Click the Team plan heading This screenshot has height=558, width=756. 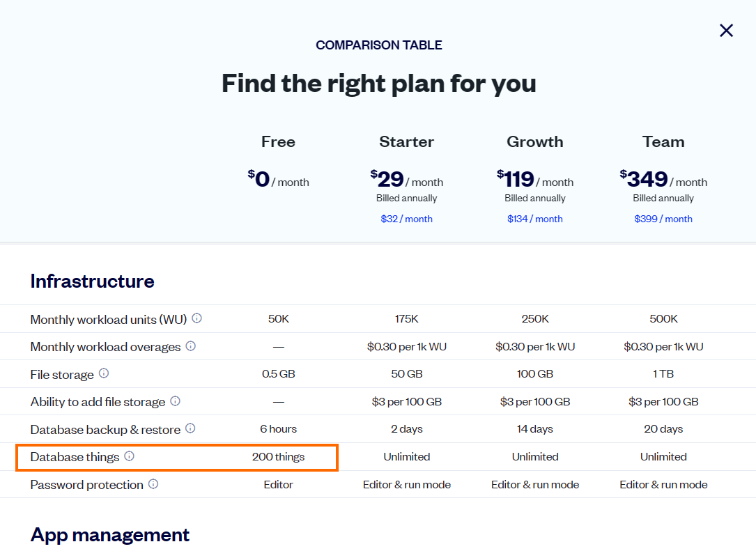click(x=663, y=141)
